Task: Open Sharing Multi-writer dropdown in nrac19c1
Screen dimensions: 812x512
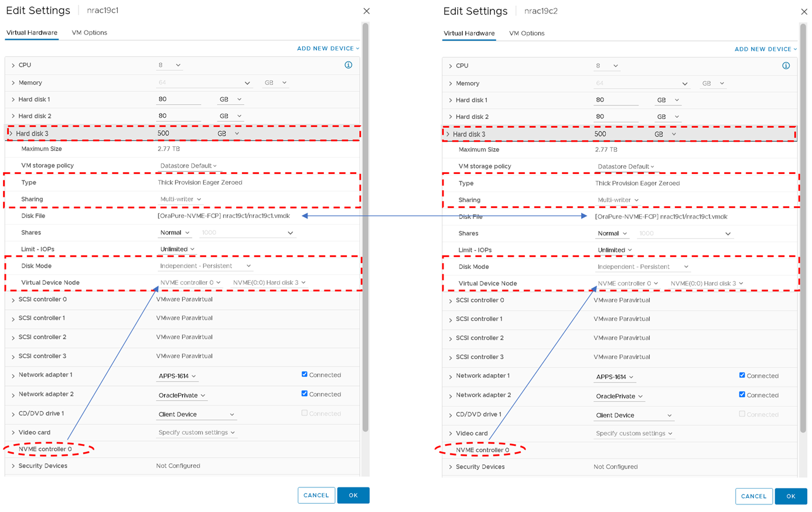Action: coord(180,199)
